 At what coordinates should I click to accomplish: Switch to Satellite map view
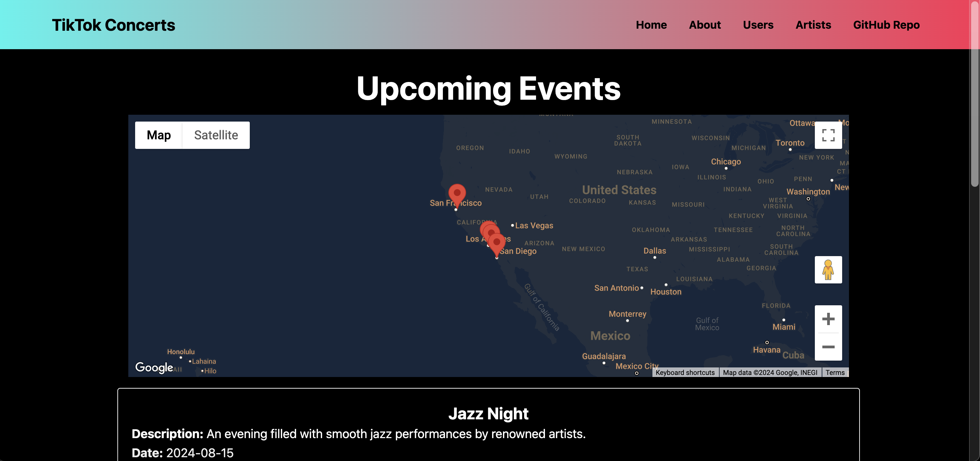[216, 135]
